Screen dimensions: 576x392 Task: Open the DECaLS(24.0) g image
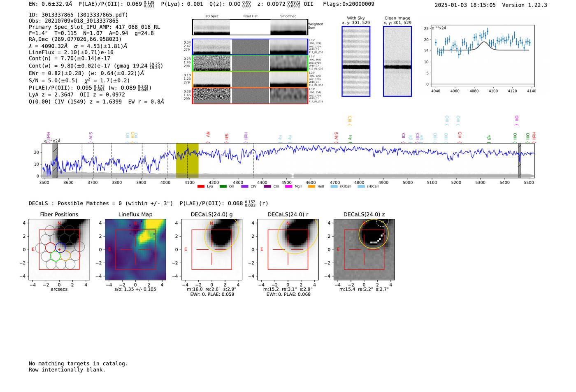click(x=211, y=249)
